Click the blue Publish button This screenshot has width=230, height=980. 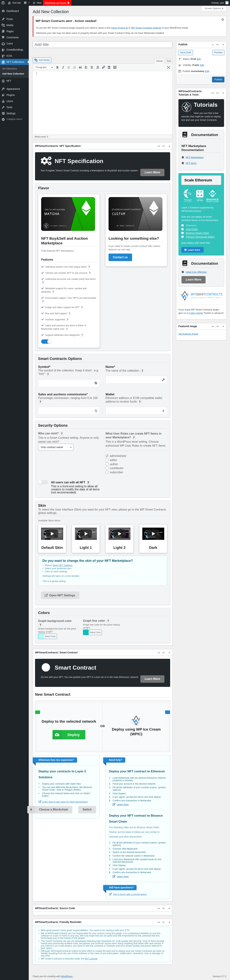click(x=218, y=80)
